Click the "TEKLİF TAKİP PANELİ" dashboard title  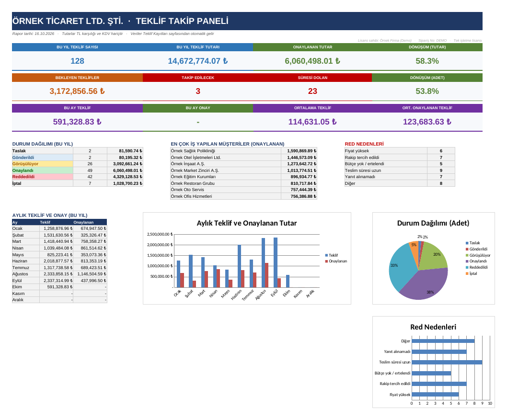point(182,21)
